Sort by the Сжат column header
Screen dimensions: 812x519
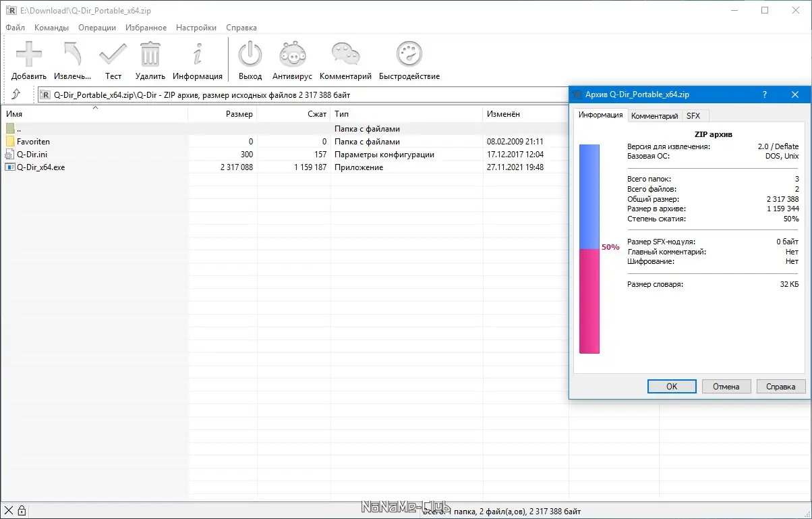293,114
